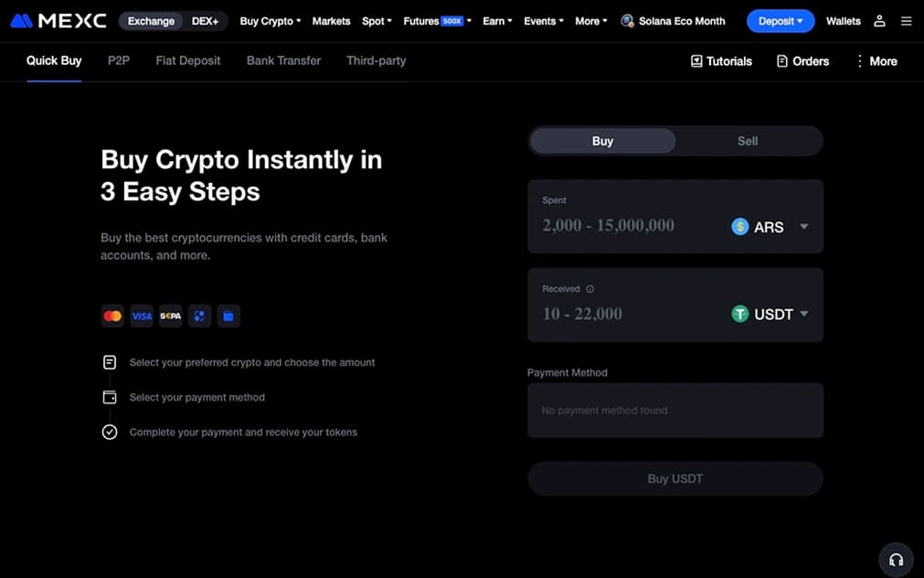The image size is (924, 578).
Task: Click 'Select your preferred crypto' step text
Action: click(252, 362)
